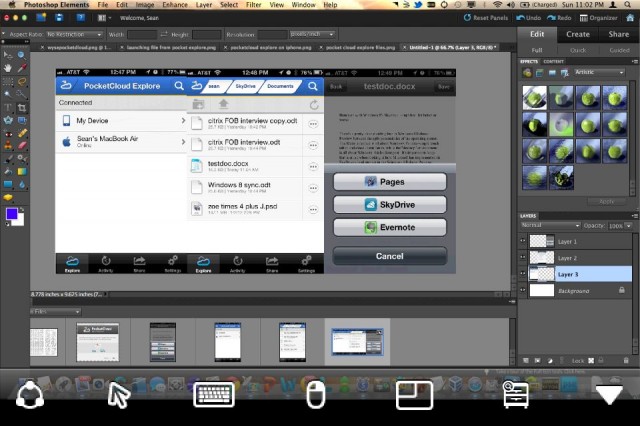Toggle Background layer visibility eye
This screenshot has width=640, height=426.
click(x=522, y=290)
